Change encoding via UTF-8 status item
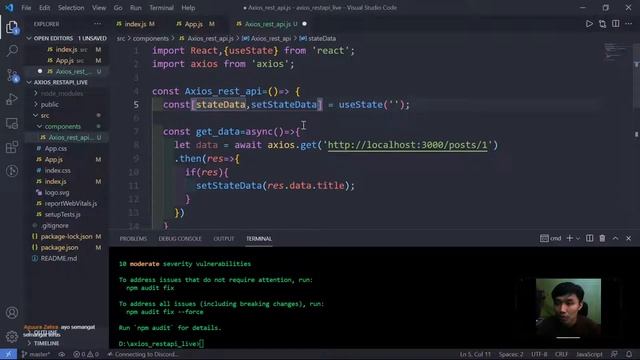Viewport: 640px width, 360px height. (539, 354)
